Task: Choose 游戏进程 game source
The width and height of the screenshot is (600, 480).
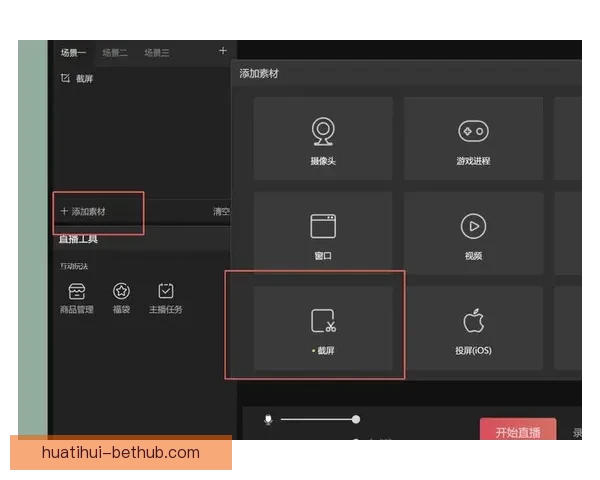Action: click(x=473, y=139)
